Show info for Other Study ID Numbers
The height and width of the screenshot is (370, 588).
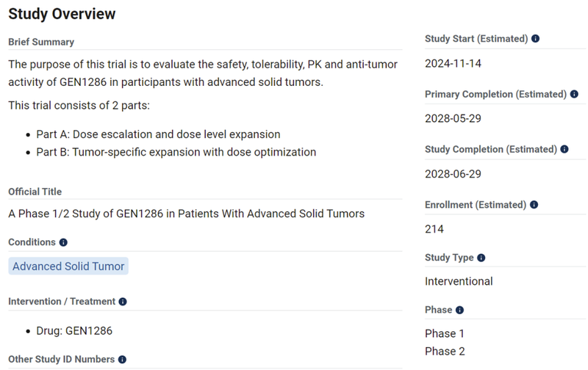[122, 360]
